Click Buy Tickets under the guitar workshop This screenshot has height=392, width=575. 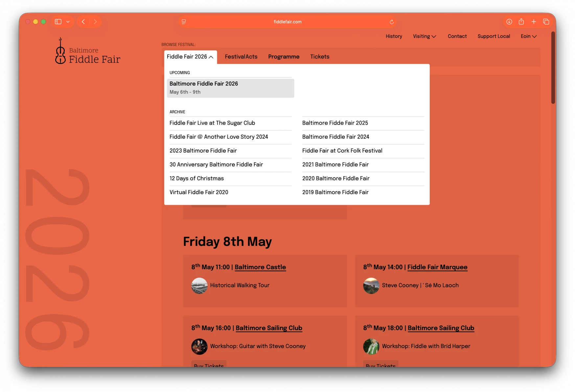point(209,365)
